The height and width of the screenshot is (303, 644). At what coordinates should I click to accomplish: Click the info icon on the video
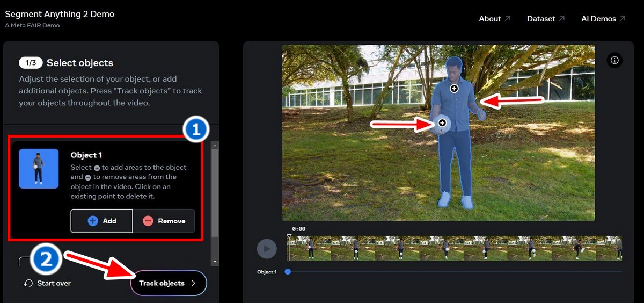coord(614,61)
